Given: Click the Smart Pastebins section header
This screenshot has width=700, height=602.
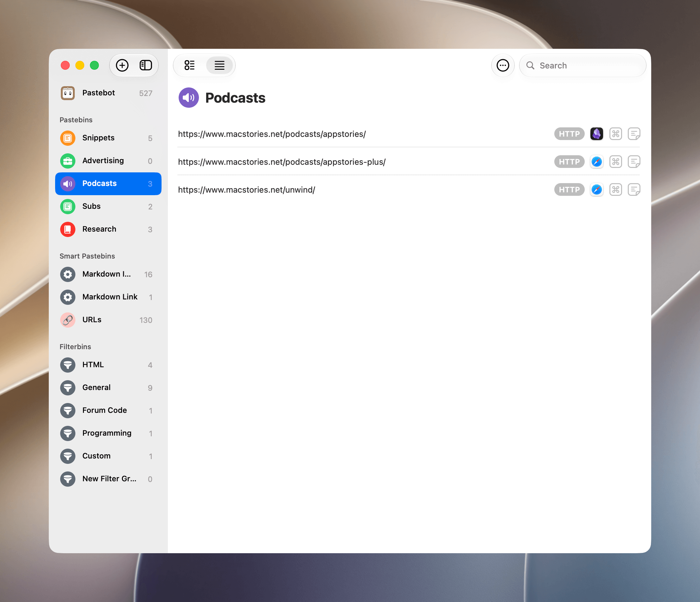Looking at the screenshot, I should pos(87,256).
